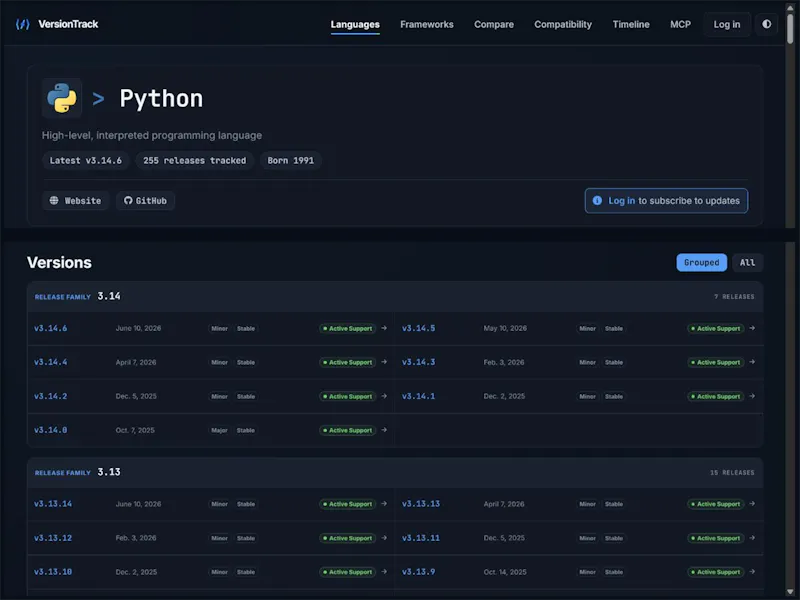
Task: Click the arrow icon for v3.14.3 row
Action: tap(752, 362)
